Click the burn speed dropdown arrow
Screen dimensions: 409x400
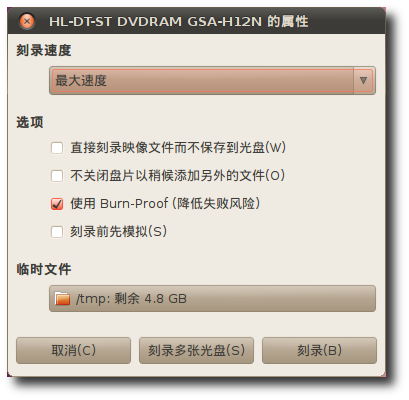[x=363, y=81]
